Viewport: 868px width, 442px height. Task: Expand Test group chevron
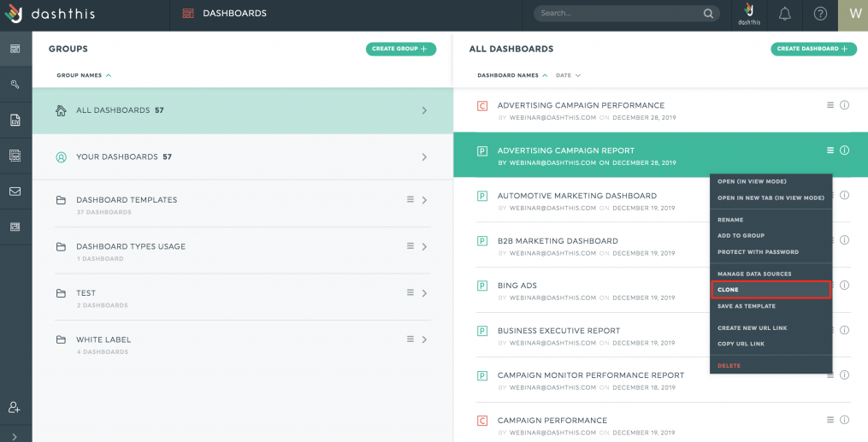(424, 293)
